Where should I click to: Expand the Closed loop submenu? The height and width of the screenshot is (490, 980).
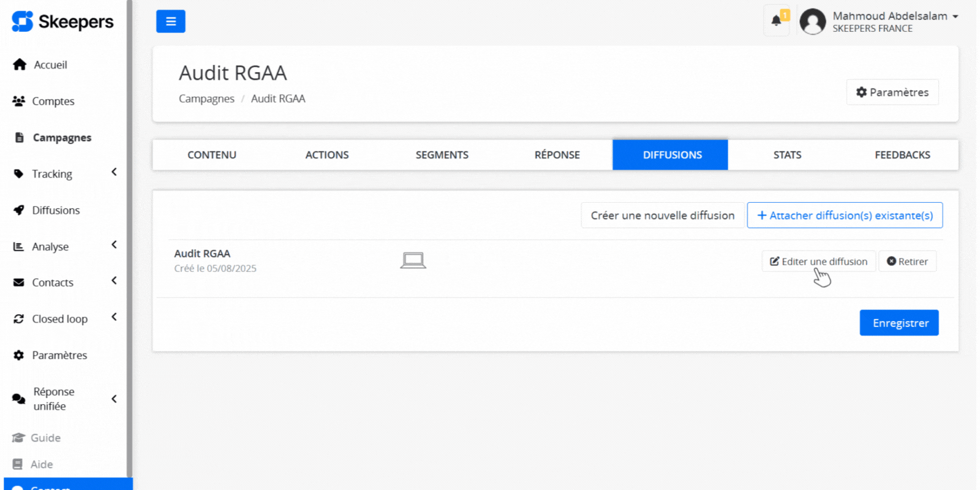point(114,317)
